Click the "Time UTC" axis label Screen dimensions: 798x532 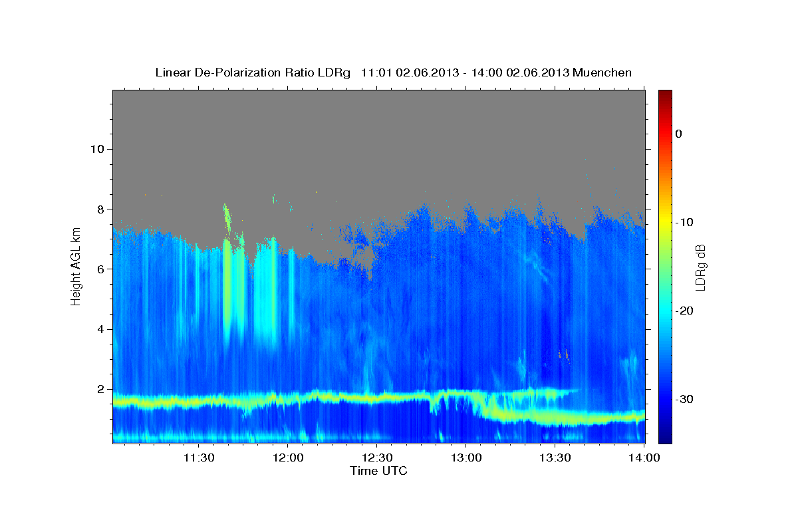(x=378, y=471)
